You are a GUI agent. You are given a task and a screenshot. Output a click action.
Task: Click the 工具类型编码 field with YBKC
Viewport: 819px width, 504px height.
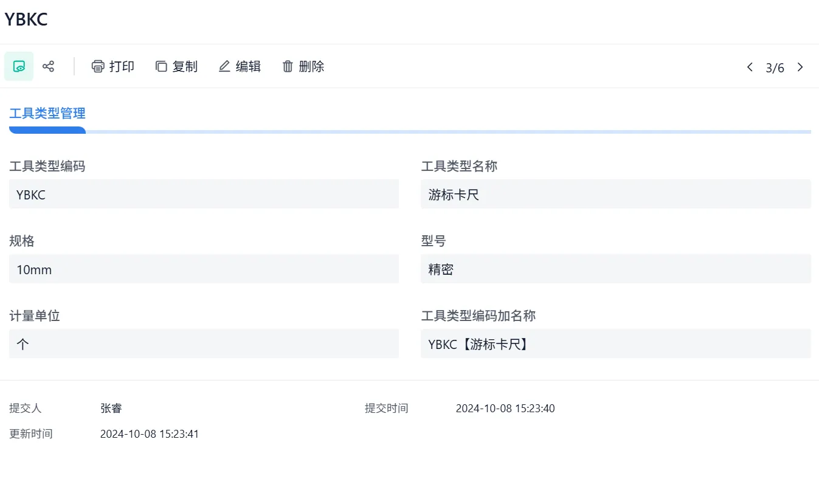pos(204,195)
